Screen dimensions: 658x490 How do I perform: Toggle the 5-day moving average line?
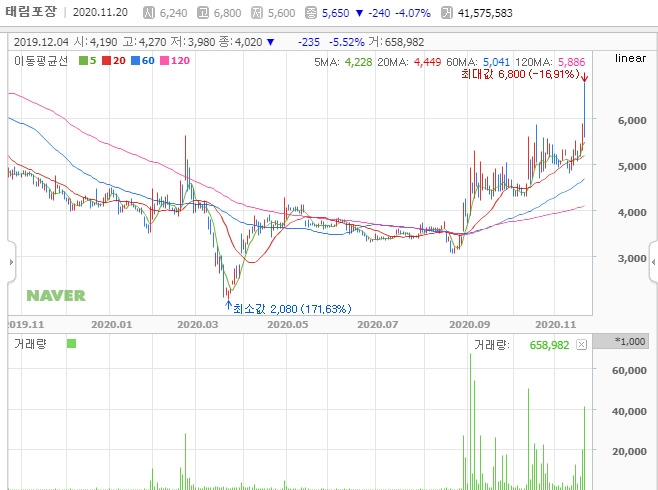point(88,61)
